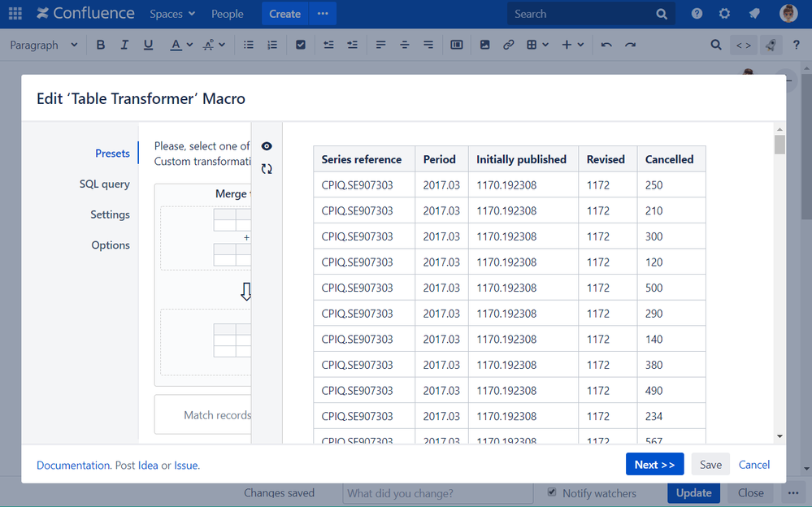
Task: Open the notifications icon in header
Action: click(753, 14)
